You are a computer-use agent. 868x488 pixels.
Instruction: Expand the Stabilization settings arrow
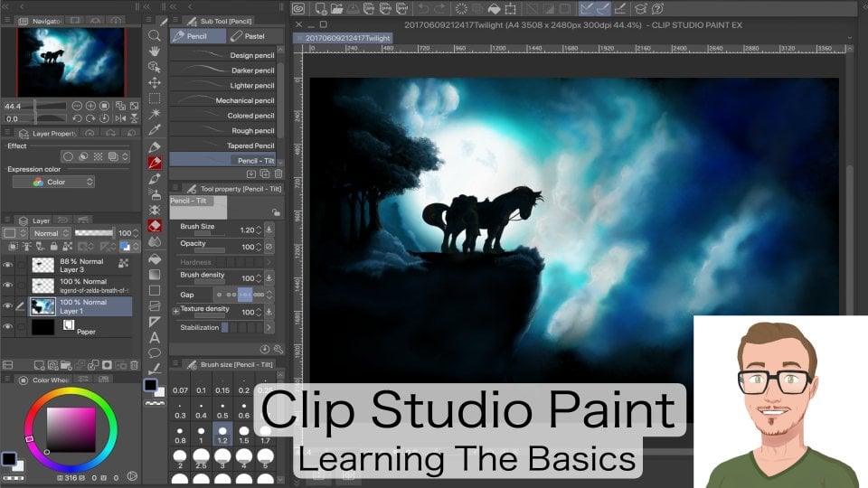(x=269, y=327)
